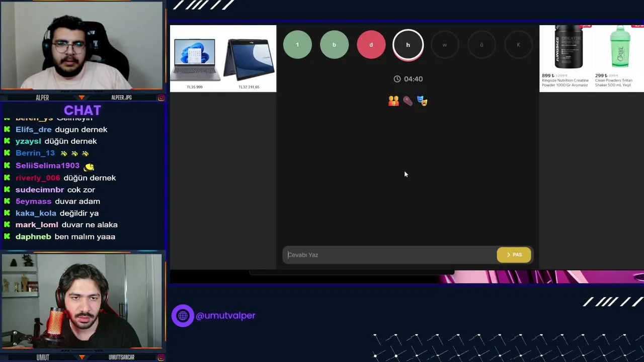Click username yzaysl in chat
The width and height of the screenshot is (644, 362).
[x=28, y=141]
